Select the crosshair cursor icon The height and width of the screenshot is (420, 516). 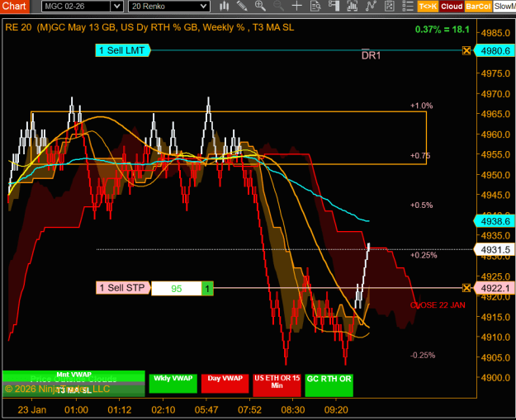[297, 6]
